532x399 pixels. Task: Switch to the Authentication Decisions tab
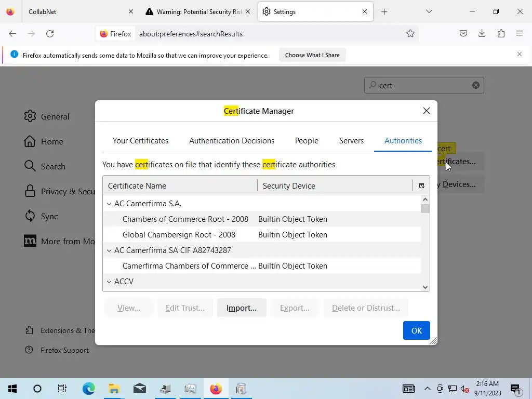point(232,140)
